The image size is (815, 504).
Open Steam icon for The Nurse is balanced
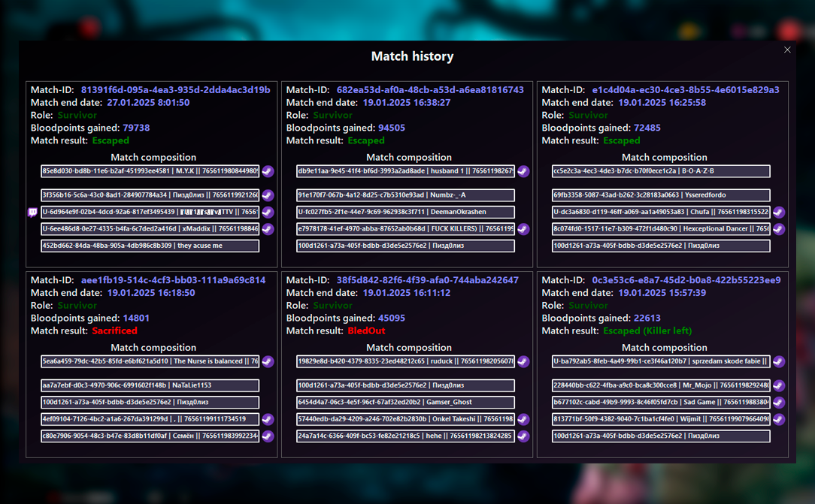point(268,361)
